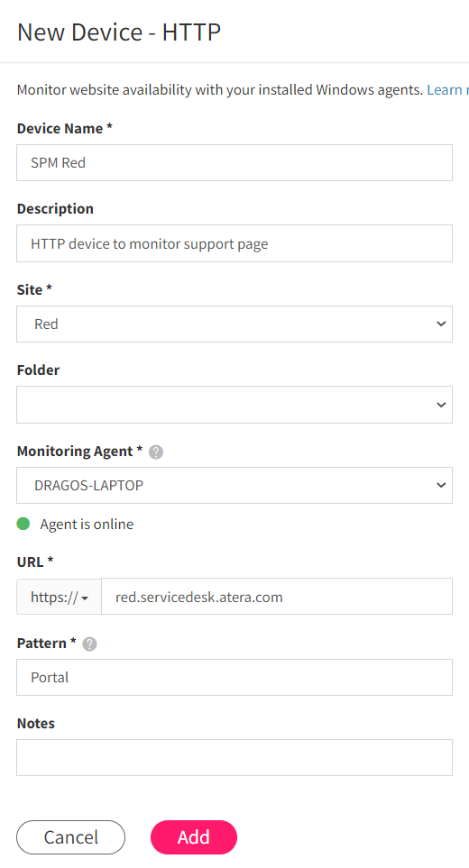This screenshot has height=868, width=469.
Task: Open the https:// protocol selector
Action: click(60, 597)
